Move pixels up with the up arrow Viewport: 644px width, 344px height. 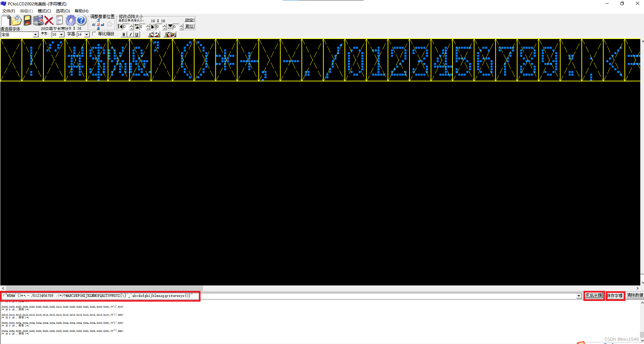pyautogui.click(x=98, y=20)
